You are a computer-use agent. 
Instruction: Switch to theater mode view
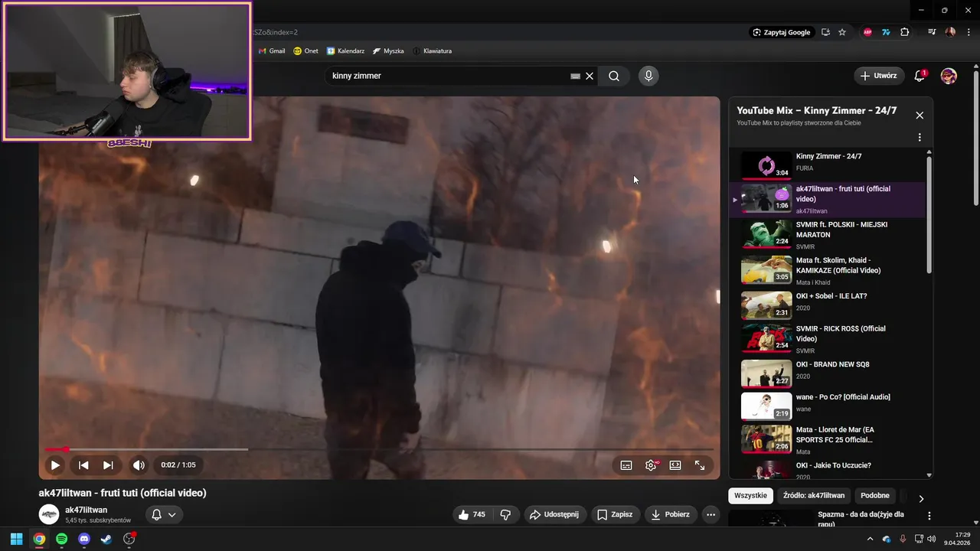pyautogui.click(x=675, y=465)
